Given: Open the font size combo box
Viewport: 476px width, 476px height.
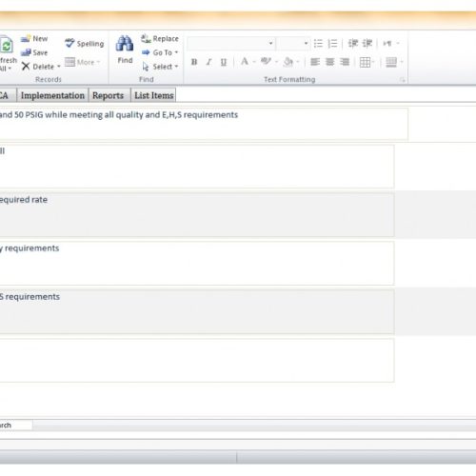Looking at the screenshot, I should coord(293,44).
